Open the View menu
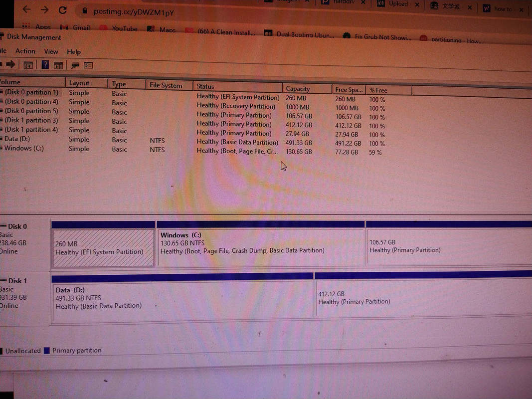Image resolution: width=532 pixels, height=399 pixels. (51, 51)
